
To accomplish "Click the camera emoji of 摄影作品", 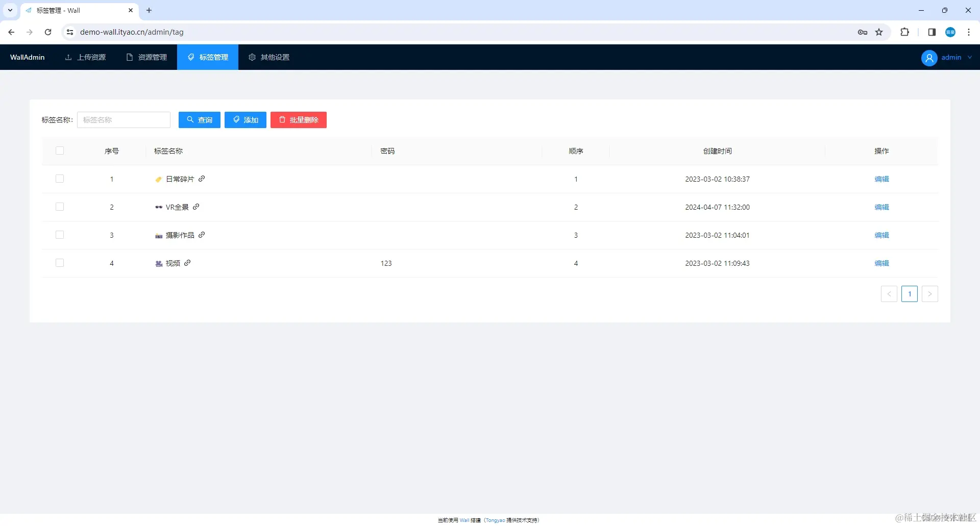I will point(159,235).
